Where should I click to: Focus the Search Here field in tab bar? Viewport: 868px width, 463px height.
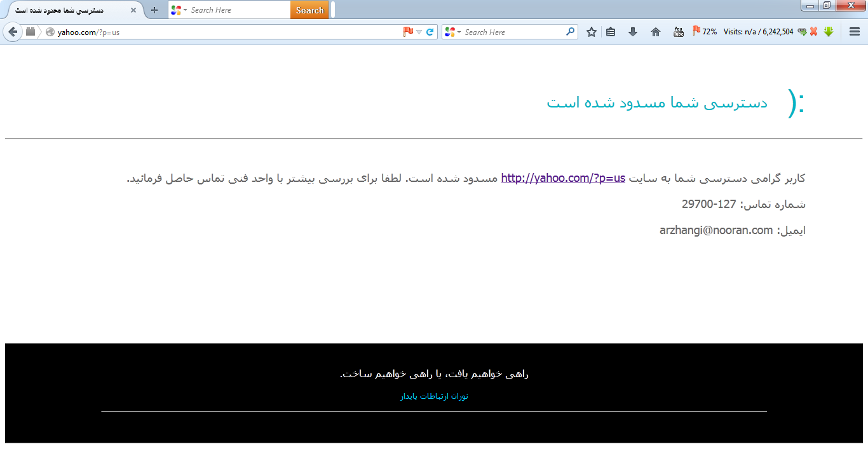[240, 10]
